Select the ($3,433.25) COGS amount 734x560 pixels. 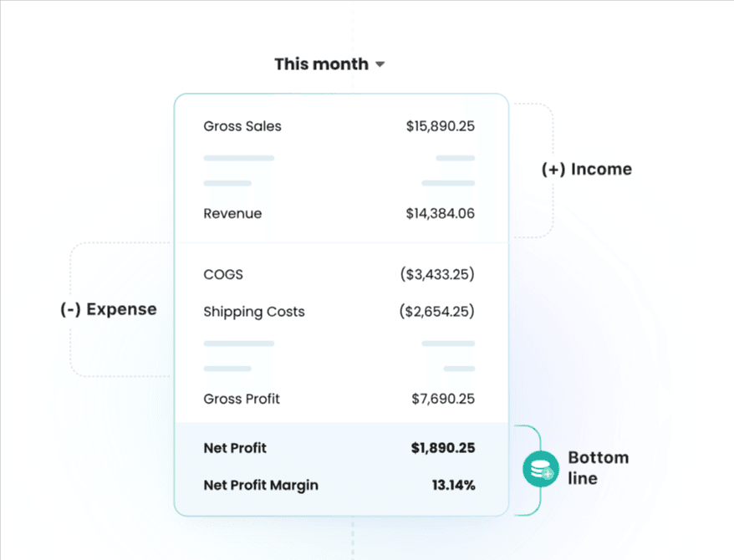[x=437, y=274]
